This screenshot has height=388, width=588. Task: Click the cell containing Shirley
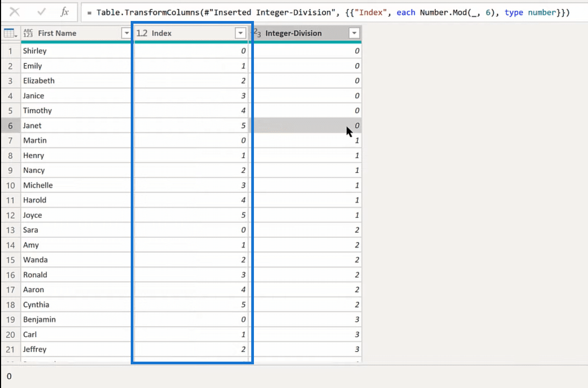(x=76, y=51)
